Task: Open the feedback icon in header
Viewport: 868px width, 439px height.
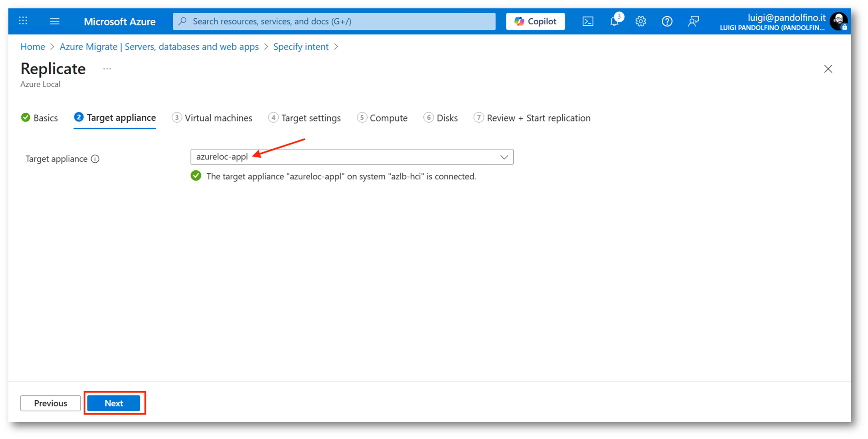Action: 693,21
